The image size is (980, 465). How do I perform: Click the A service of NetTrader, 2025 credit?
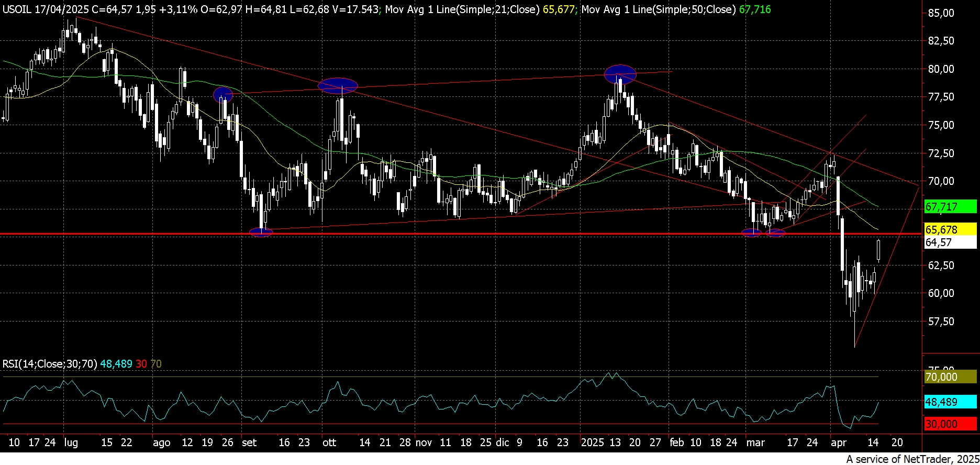tap(911, 459)
